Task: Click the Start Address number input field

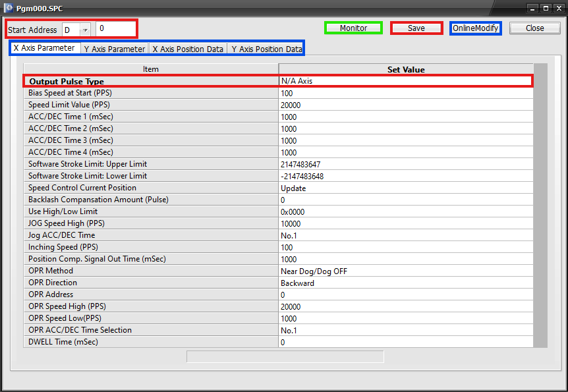Action: [x=116, y=29]
